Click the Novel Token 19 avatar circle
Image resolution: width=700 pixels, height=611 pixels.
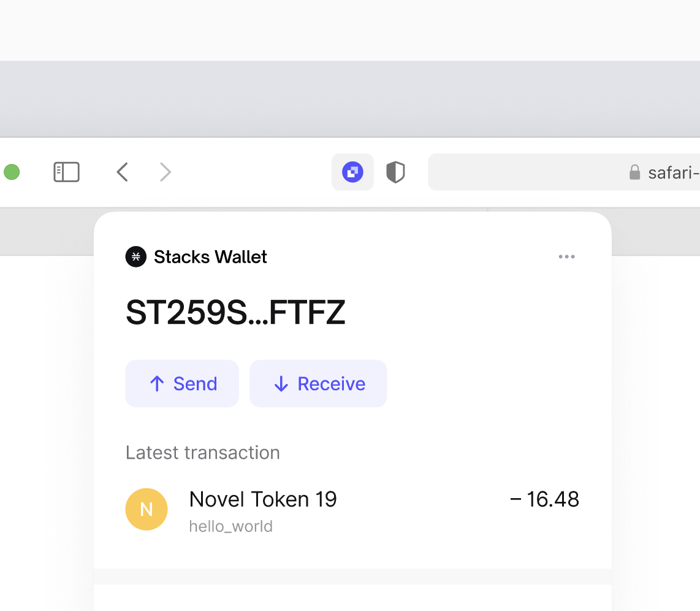(146, 509)
